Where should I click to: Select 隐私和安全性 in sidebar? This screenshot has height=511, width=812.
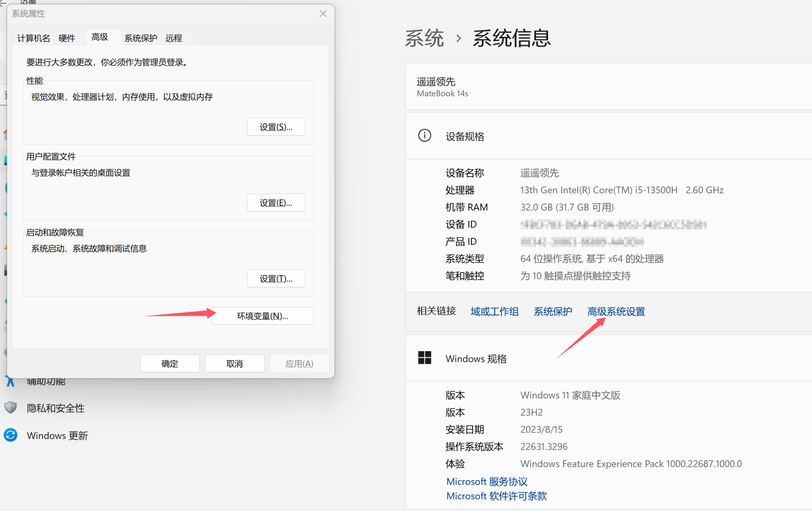tap(55, 408)
